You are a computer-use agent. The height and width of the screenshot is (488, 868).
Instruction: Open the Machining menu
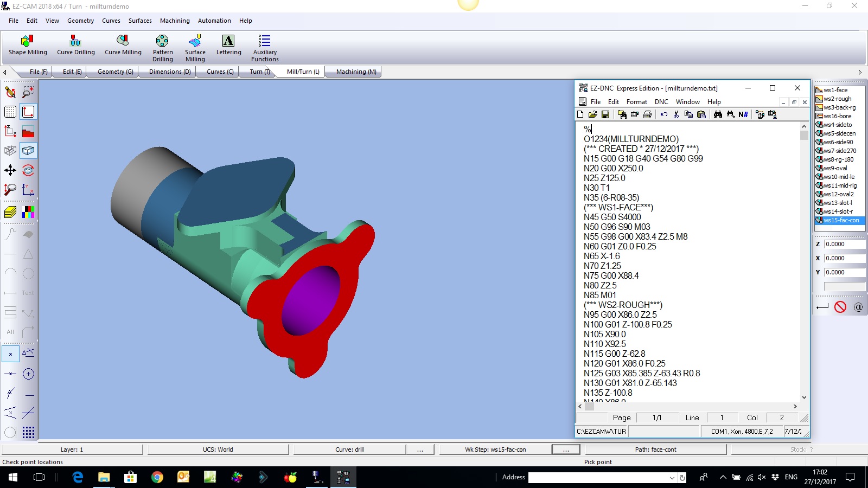(175, 21)
